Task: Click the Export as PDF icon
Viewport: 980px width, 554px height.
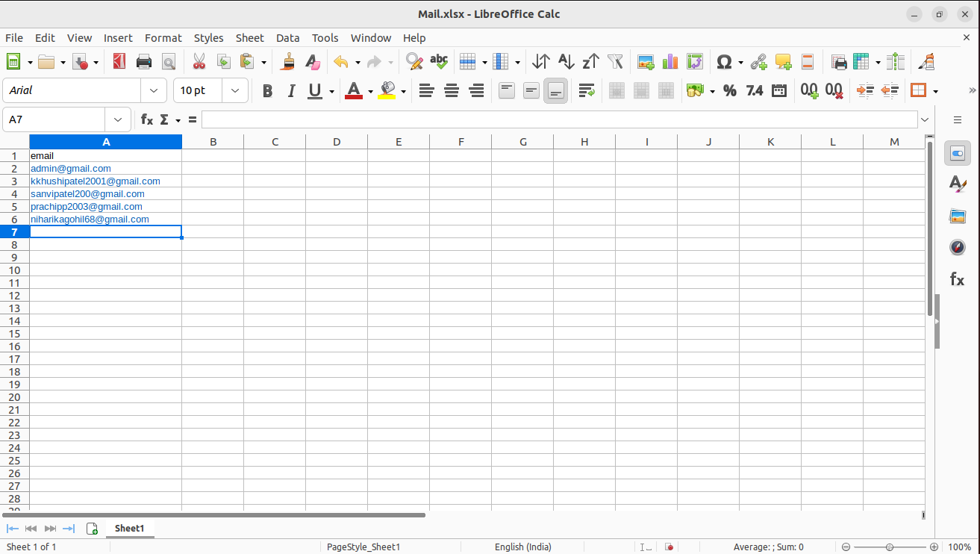Action: point(119,62)
